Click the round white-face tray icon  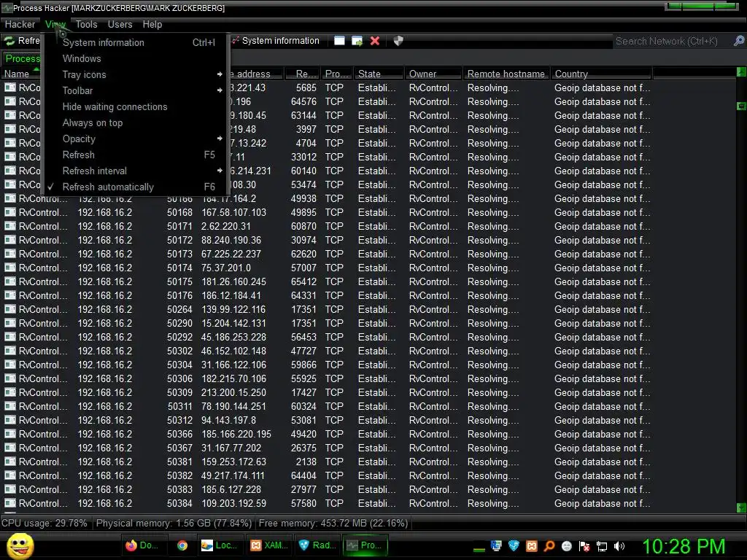point(566,546)
